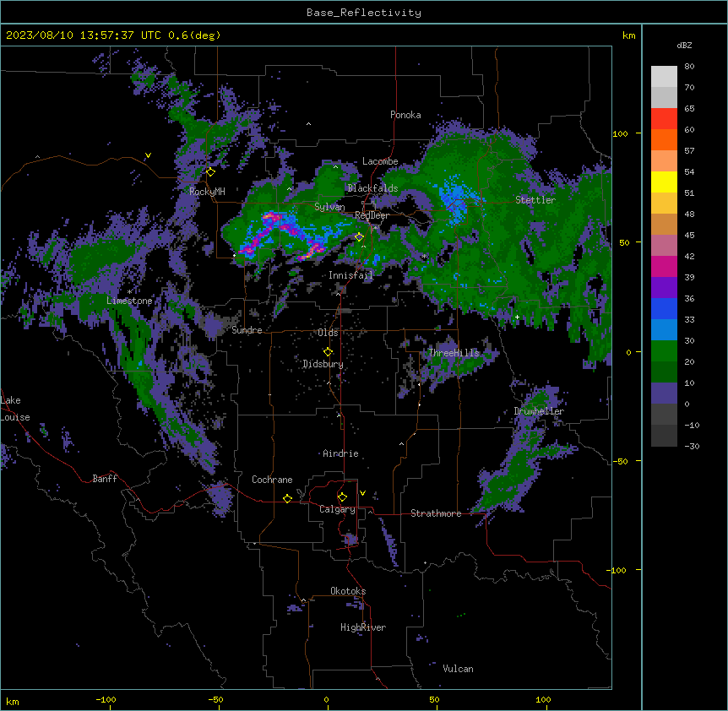
Task: Click the Ponoka city label
Action: (405, 115)
